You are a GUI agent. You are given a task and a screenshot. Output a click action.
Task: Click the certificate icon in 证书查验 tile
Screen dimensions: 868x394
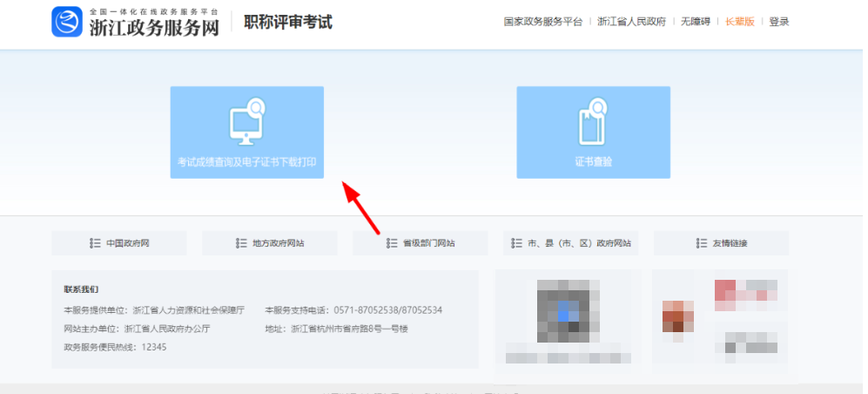click(593, 124)
